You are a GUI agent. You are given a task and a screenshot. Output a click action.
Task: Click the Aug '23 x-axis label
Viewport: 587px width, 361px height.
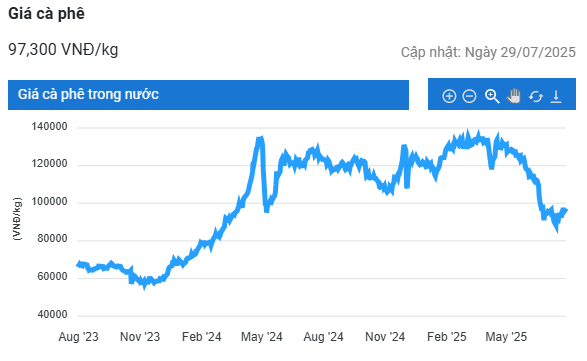click(78, 337)
